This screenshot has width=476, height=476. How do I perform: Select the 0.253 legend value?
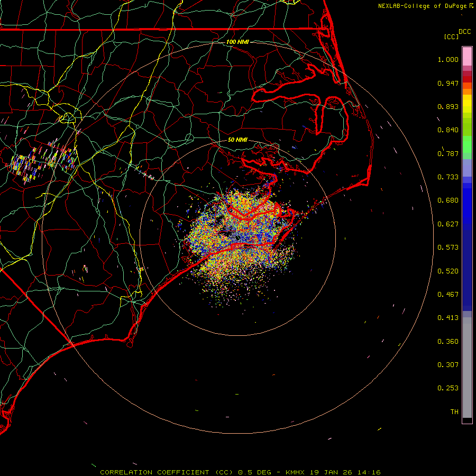click(x=448, y=388)
